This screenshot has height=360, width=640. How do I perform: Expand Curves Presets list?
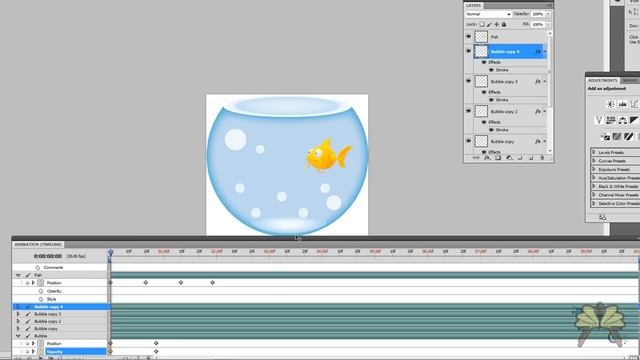point(594,160)
